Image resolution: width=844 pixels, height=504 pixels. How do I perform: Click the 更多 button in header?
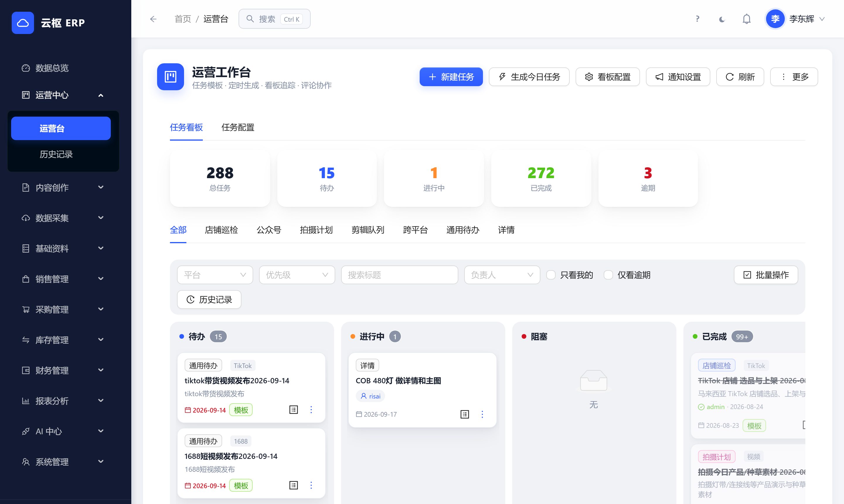click(x=794, y=77)
